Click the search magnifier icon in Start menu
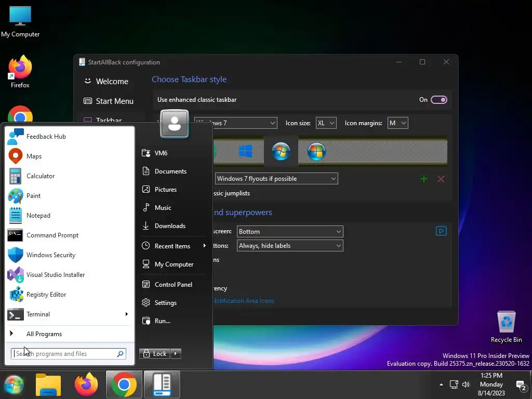The width and height of the screenshot is (532, 399). 120,353
